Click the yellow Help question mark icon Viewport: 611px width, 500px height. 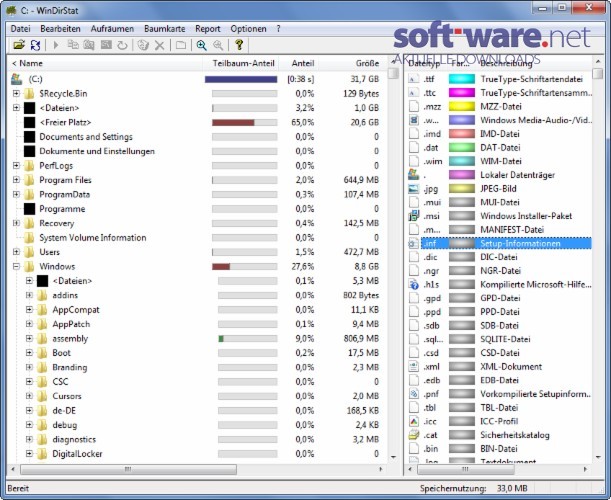[239, 45]
